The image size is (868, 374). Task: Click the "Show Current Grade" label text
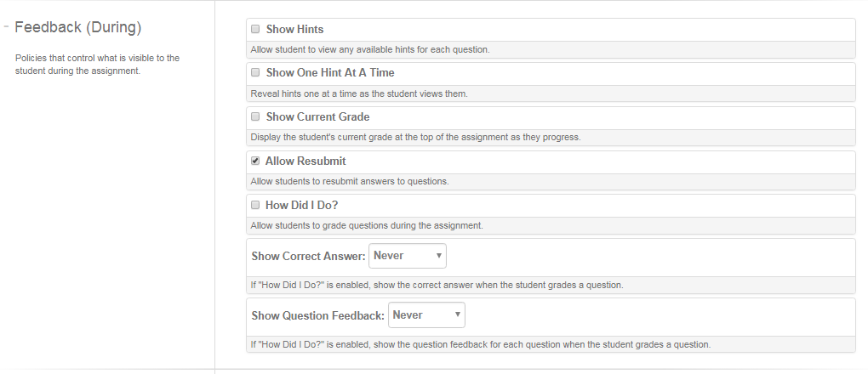(317, 117)
